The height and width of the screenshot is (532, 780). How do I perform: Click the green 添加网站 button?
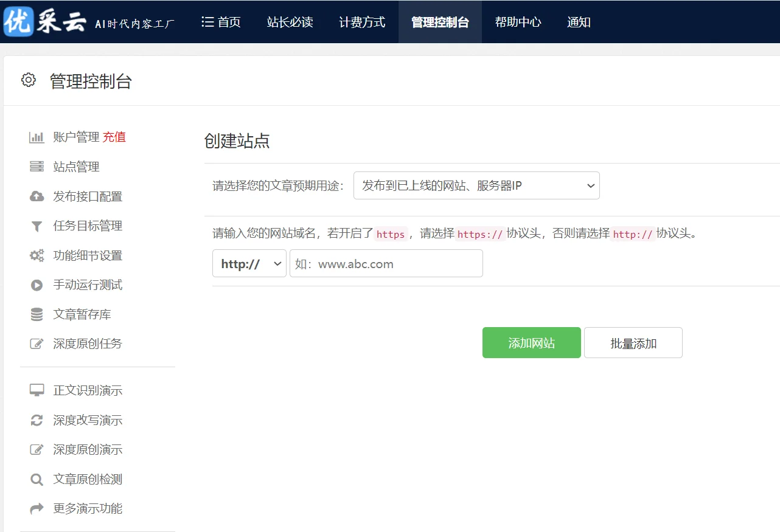pyautogui.click(x=531, y=342)
